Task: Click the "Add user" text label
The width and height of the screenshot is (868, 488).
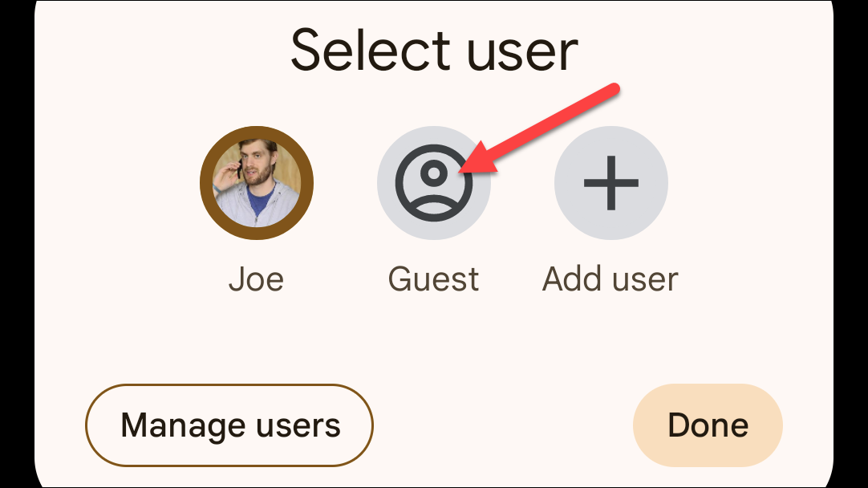Action: click(x=610, y=279)
